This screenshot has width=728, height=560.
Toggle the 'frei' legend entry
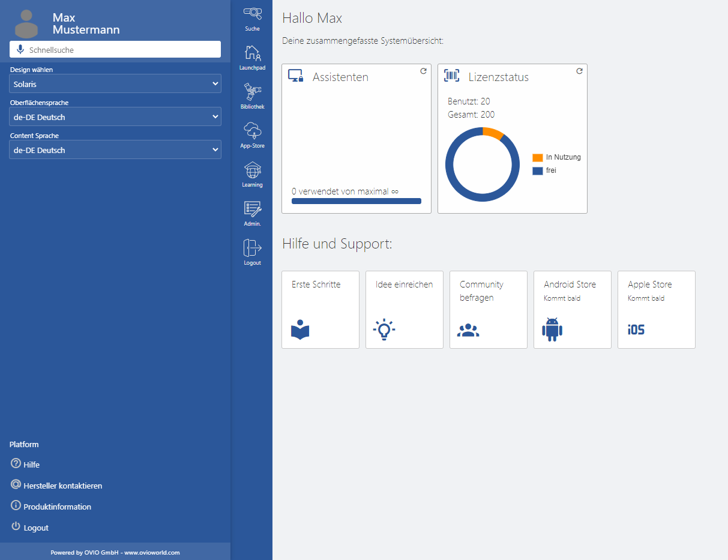pos(544,170)
